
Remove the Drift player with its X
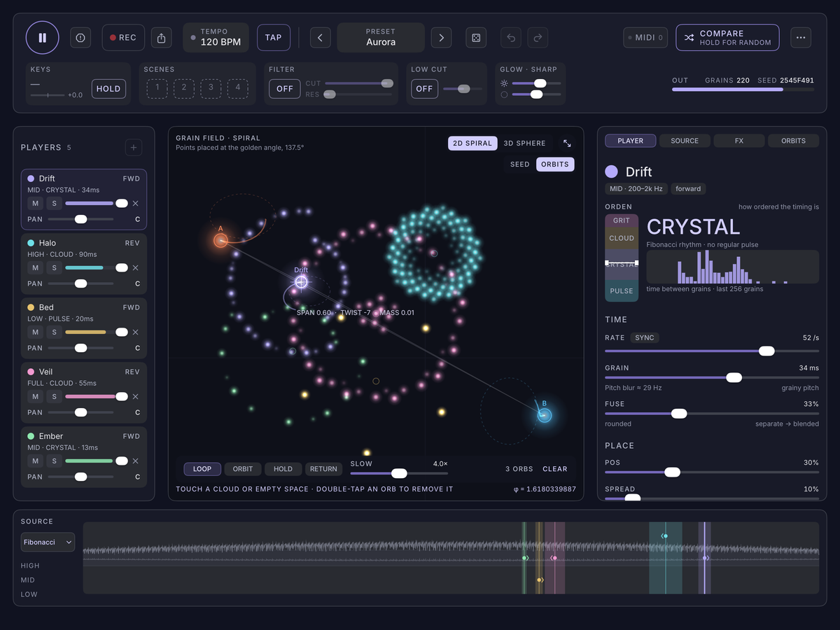[x=136, y=204]
